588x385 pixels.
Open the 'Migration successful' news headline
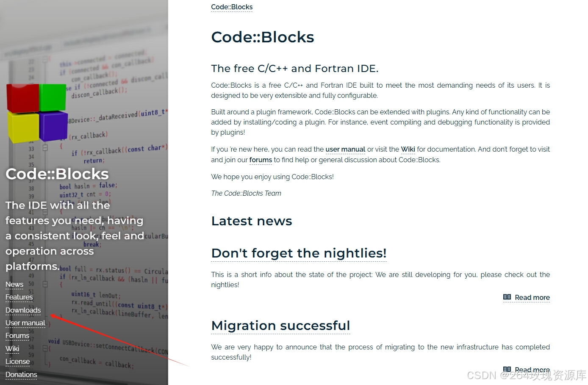pyautogui.click(x=280, y=326)
